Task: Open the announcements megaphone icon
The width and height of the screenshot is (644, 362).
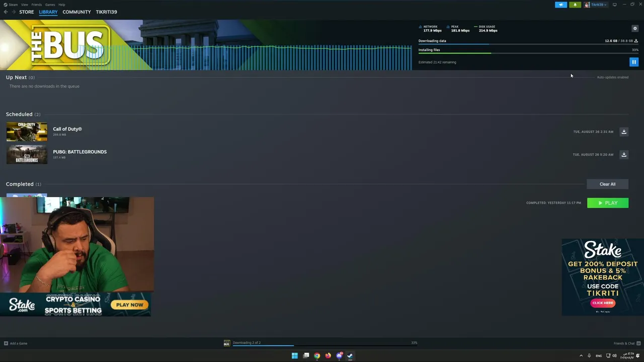Action: tap(560, 5)
